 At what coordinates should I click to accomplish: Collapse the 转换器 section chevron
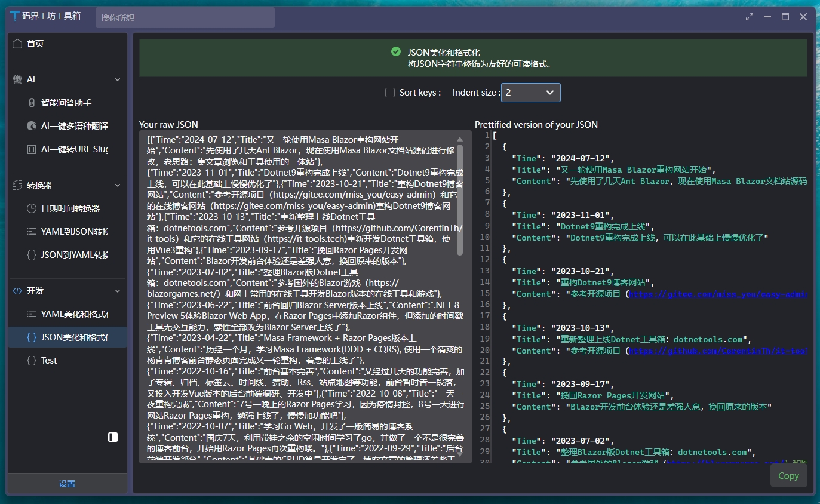(x=117, y=185)
